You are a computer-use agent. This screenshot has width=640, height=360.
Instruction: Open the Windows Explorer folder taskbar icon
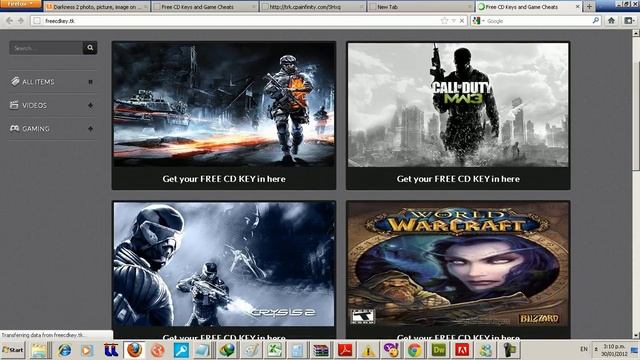pos(40,350)
